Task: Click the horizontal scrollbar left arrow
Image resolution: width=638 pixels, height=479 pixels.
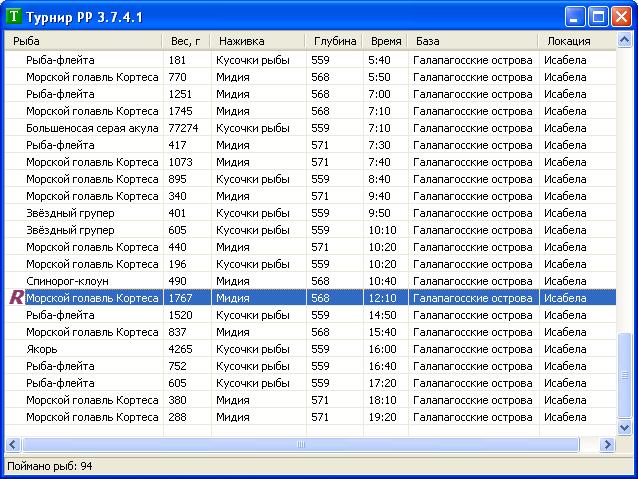Action: point(13,444)
